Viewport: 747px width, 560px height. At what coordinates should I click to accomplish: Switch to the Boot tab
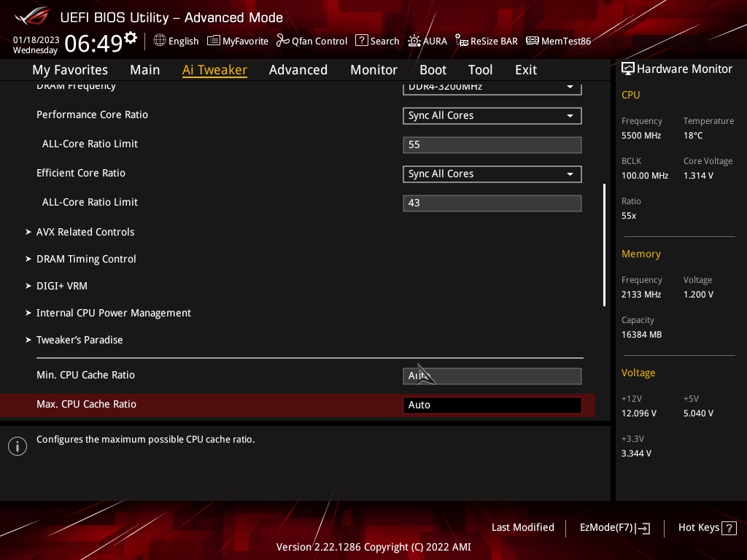[433, 70]
